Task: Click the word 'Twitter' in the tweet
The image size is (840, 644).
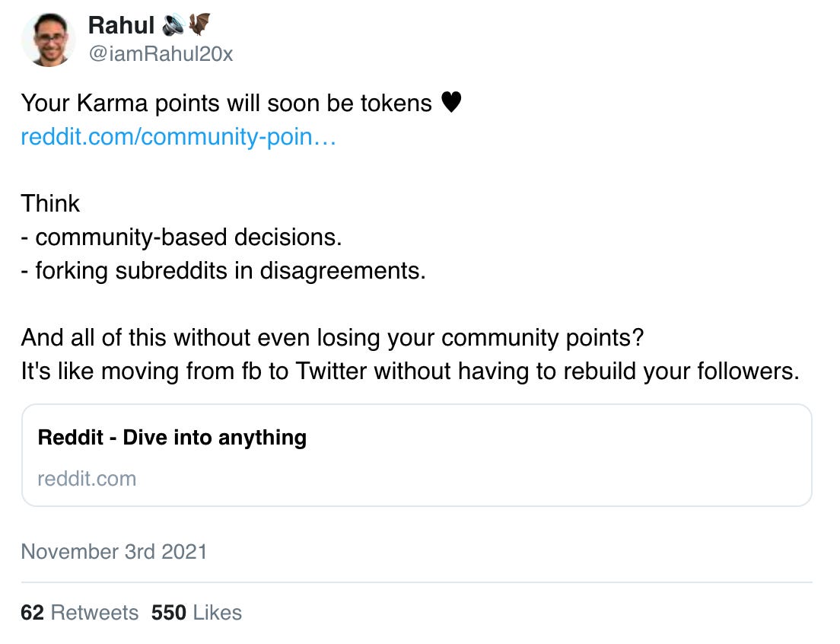Action: [x=331, y=371]
